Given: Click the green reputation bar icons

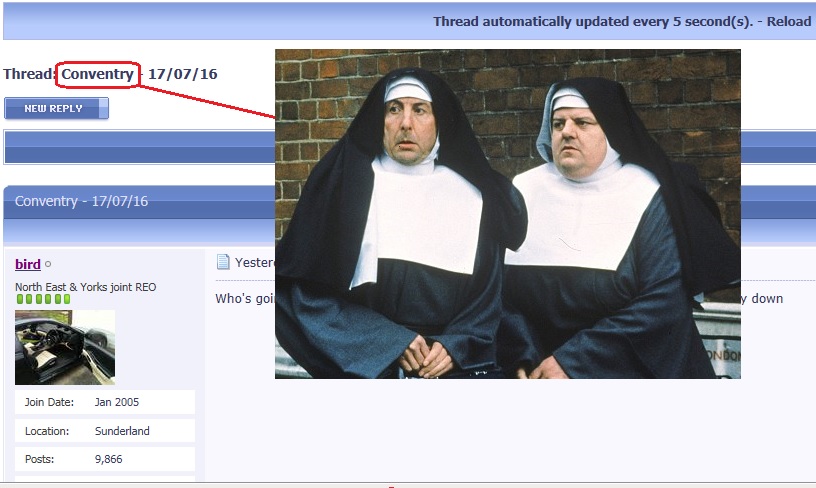Looking at the screenshot, I should [42, 299].
